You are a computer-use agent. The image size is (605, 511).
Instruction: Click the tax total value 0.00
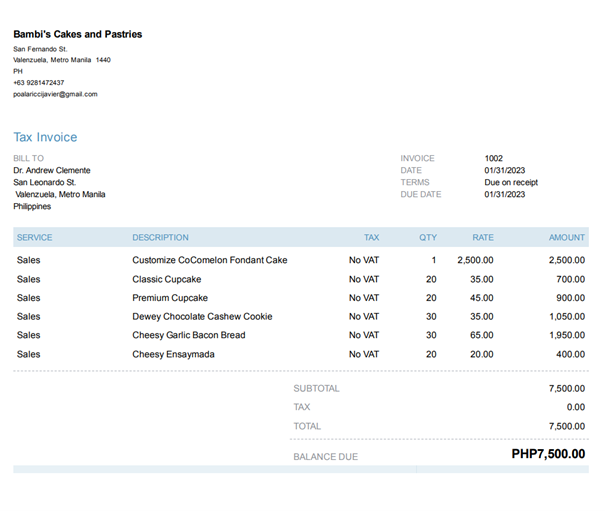point(576,407)
